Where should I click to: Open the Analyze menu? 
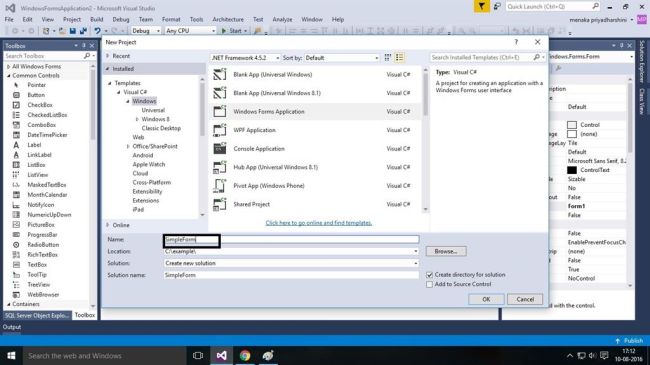[282, 19]
